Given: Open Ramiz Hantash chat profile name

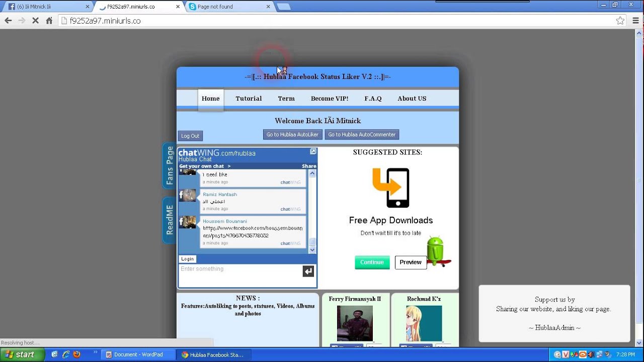Looking at the screenshot, I should (x=220, y=195).
